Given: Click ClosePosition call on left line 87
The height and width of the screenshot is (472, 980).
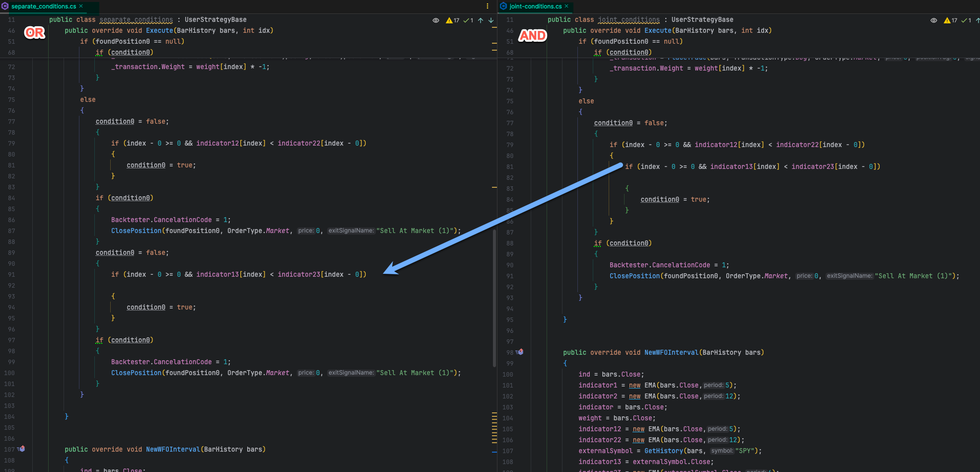Looking at the screenshot, I should [x=137, y=231].
